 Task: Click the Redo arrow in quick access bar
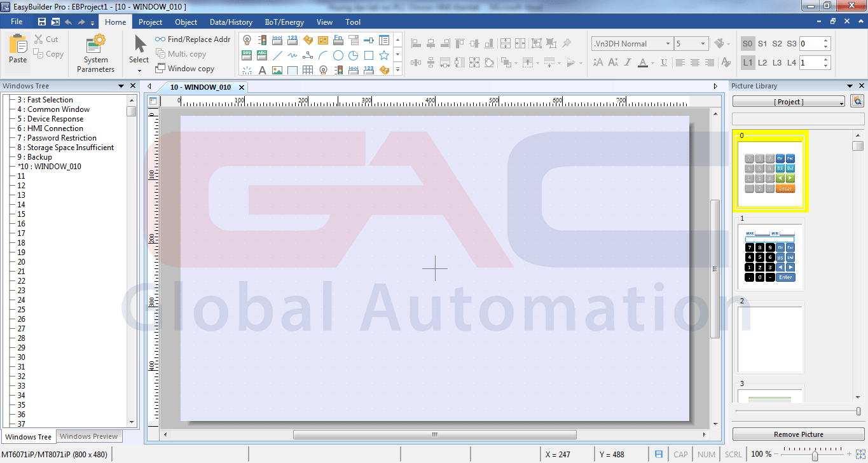[81, 22]
